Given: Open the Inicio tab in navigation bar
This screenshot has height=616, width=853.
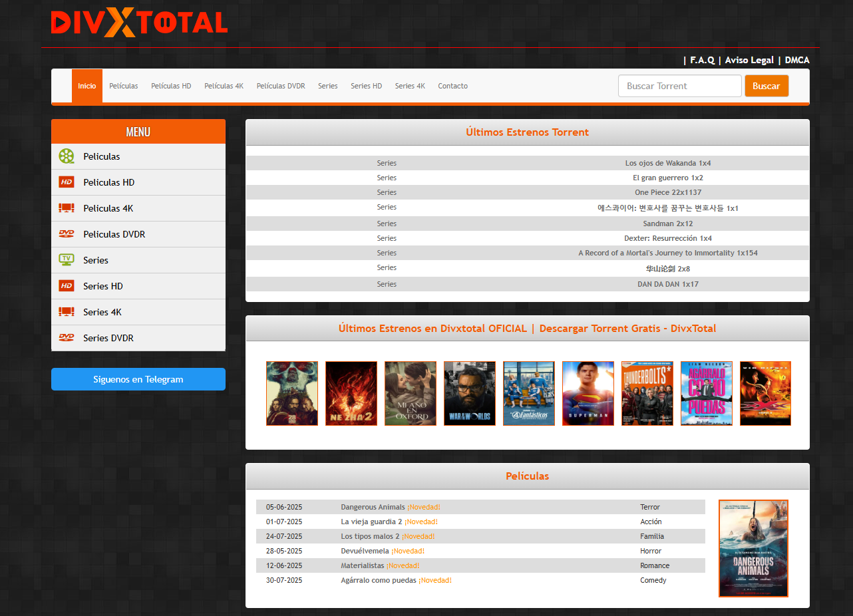Looking at the screenshot, I should click(87, 86).
